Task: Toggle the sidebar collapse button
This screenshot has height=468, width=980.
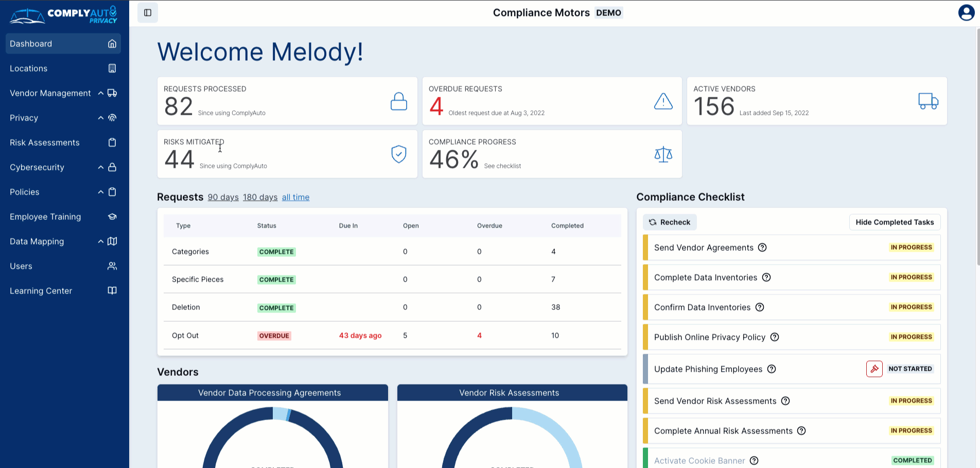Action: click(x=148, y=13)
